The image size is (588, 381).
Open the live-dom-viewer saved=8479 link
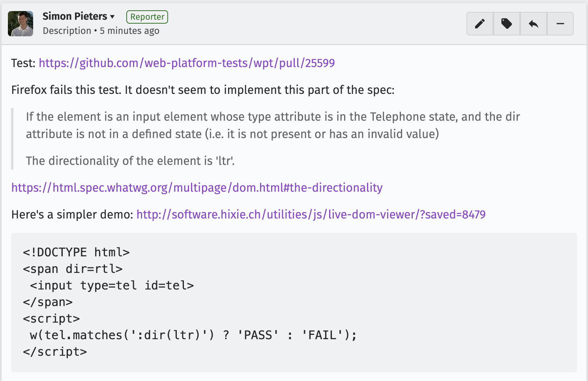(x=311, y=215)
